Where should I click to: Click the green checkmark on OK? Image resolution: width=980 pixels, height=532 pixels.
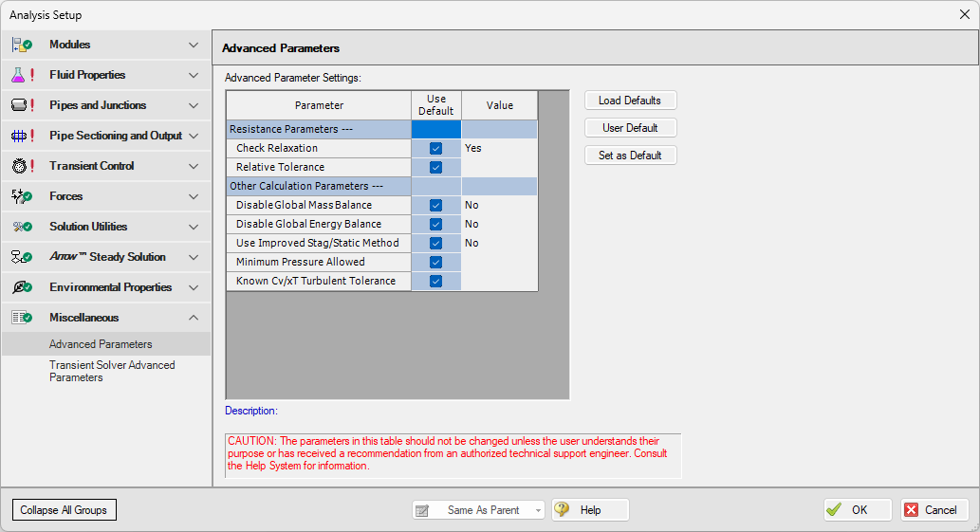[834, 510]
